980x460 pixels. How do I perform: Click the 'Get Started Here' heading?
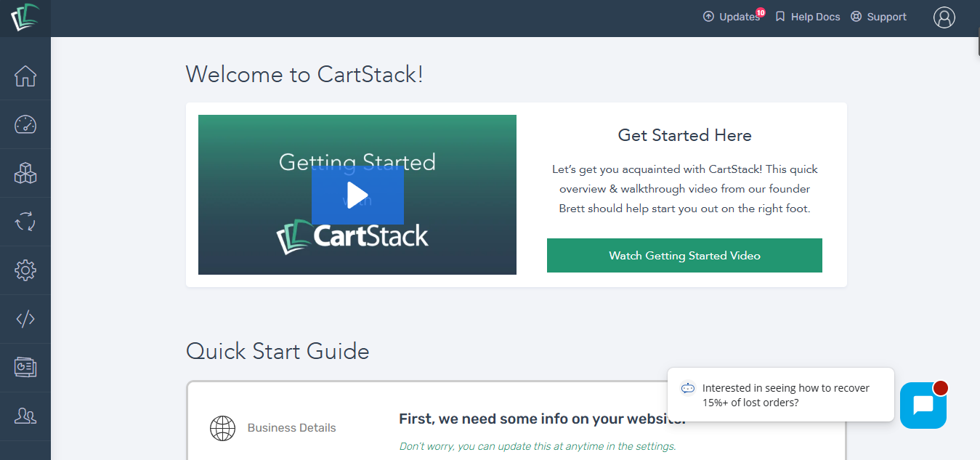pyautogui.click(x=684, y=135)
